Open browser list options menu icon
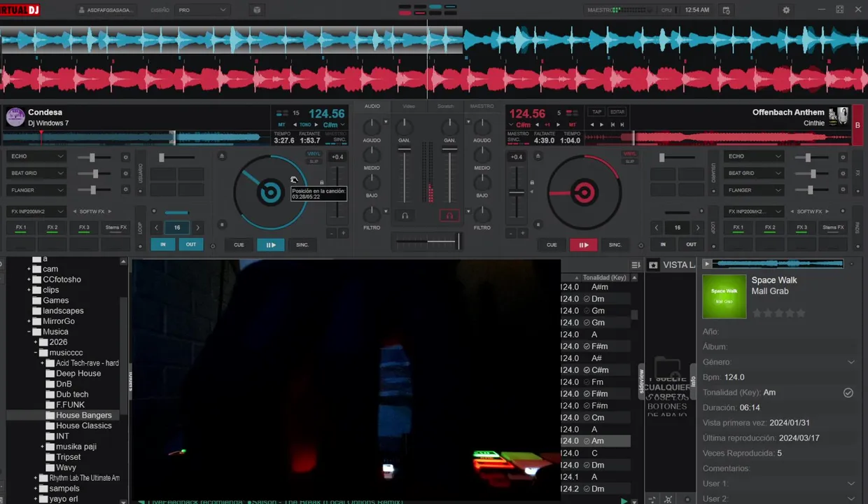868x504 pixels. 636,265
